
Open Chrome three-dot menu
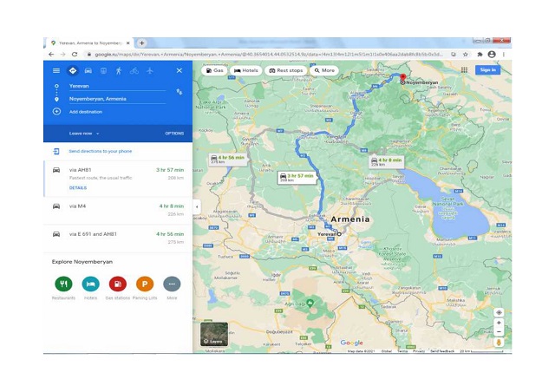click(x=503, y=54)
